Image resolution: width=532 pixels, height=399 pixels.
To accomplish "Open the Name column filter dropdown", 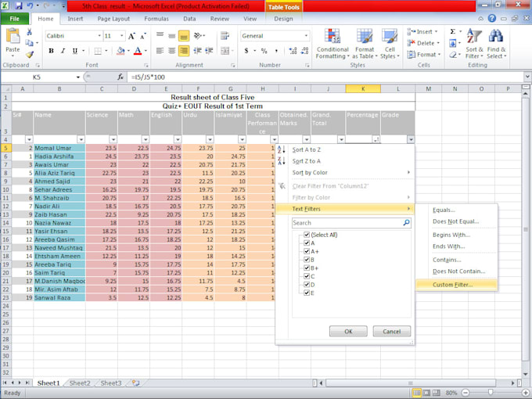I will [81, 139].
